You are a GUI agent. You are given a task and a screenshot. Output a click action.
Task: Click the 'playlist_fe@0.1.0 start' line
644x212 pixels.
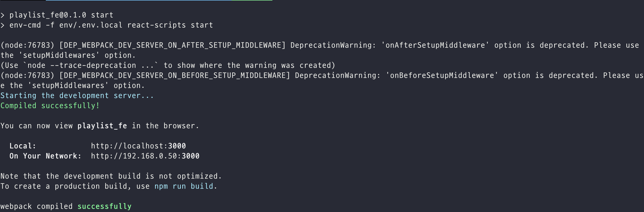[x=61, y=15]
